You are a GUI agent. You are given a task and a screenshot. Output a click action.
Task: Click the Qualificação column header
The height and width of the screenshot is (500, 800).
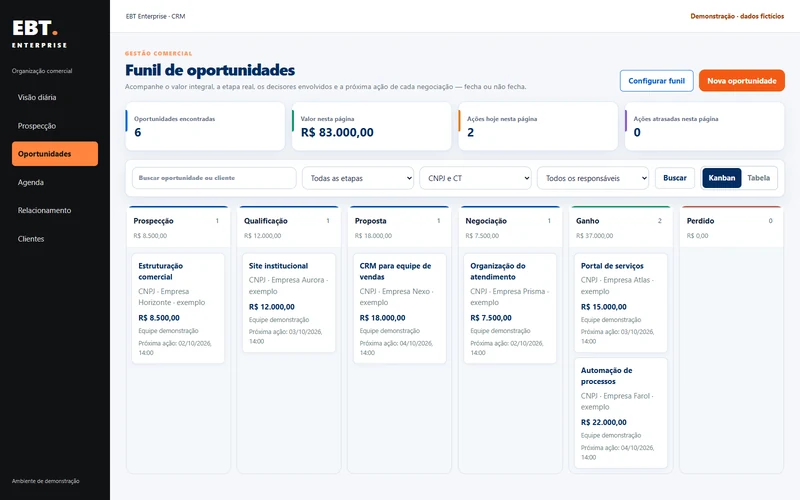tap(289, 227)
